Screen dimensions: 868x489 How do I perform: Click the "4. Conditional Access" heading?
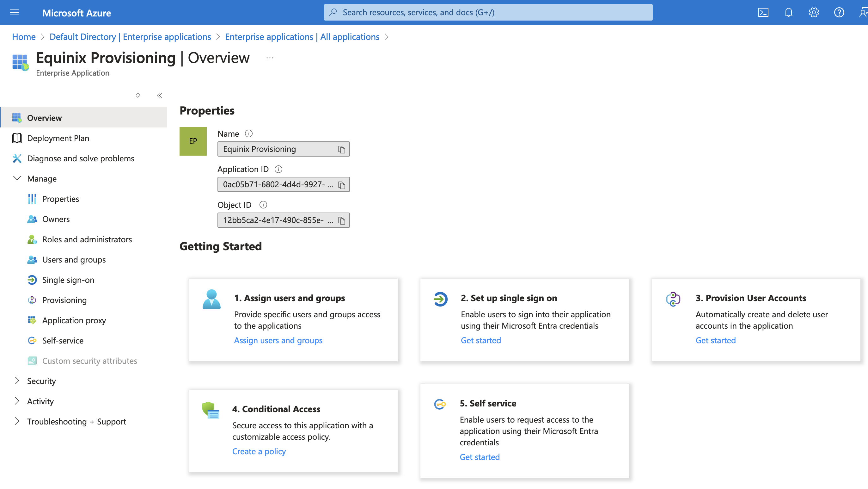[x=276, y=409]
